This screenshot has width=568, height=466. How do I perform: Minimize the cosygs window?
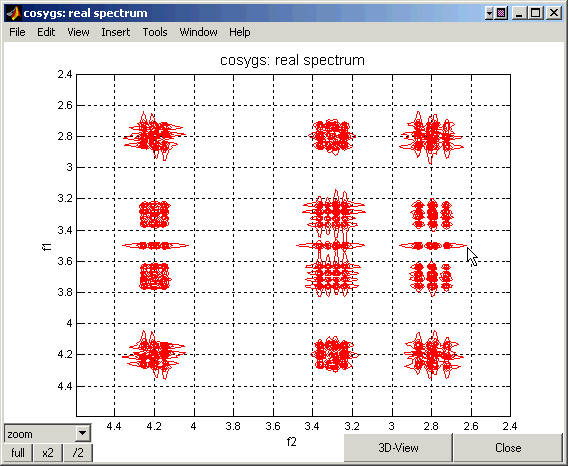(x=519, y=13)
